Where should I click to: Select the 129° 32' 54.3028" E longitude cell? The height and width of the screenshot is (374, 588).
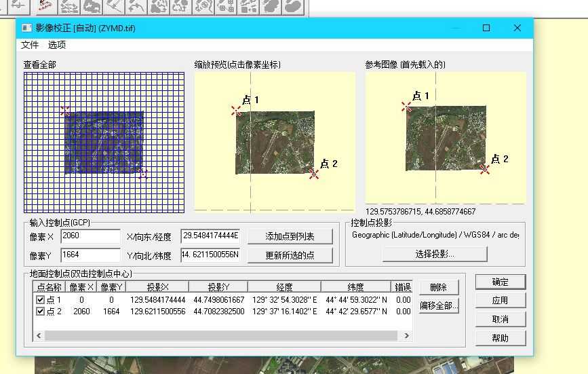pos(285,300)
